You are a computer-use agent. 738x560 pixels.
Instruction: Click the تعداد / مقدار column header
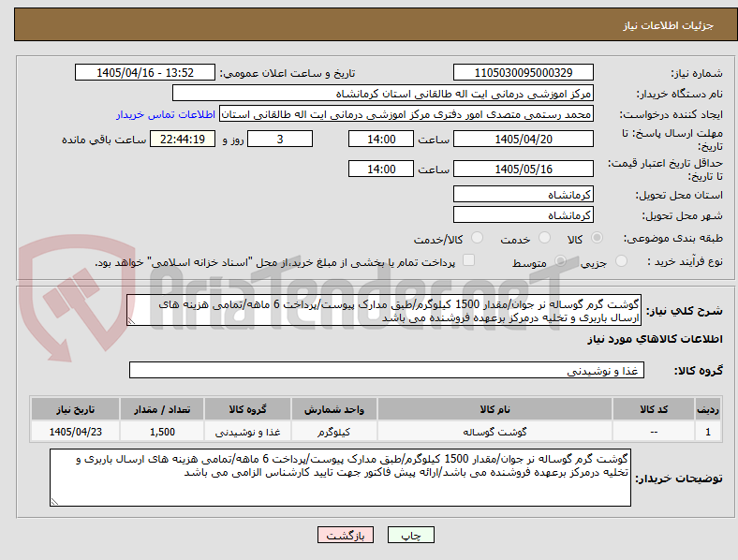162,409
